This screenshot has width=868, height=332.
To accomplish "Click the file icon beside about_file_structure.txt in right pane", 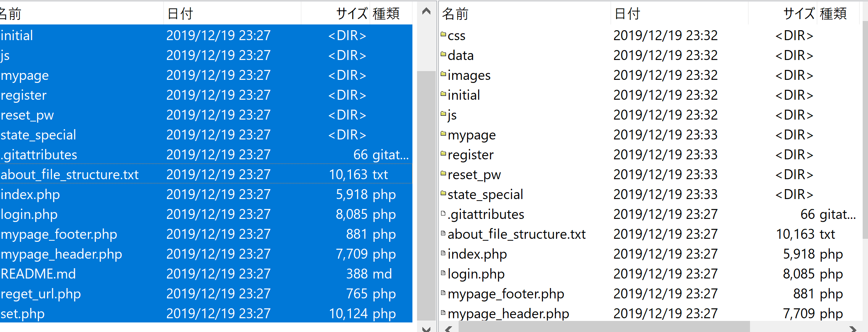I will pyautogui.click(x=443, y=233).
